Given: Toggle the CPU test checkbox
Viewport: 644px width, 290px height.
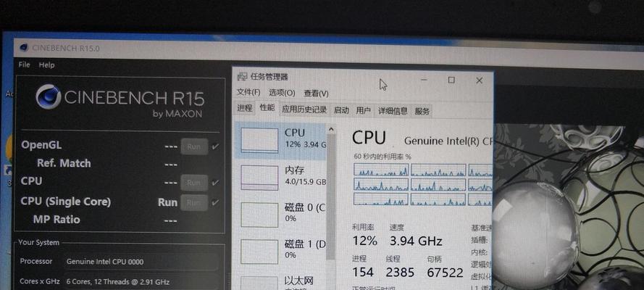Looking at the screenshot, I should point(215,183).
